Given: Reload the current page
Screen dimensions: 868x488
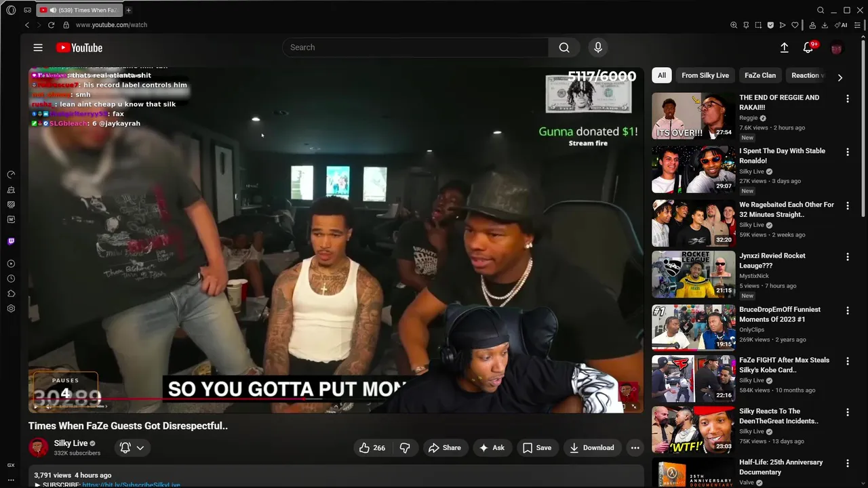Looking at the screenshot, I should (51, 25).
